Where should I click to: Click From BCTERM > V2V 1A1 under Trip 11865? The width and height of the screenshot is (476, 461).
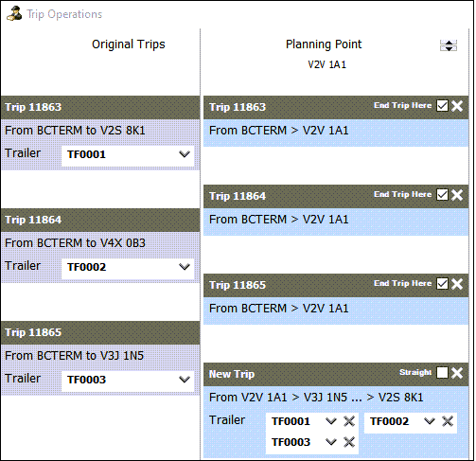point(279,309)
